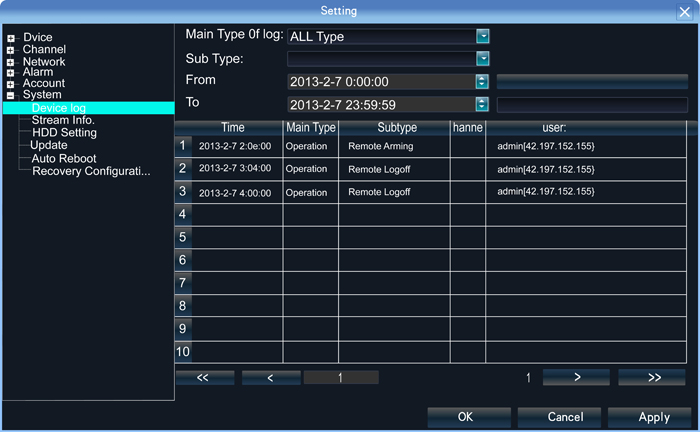700x432 pixels.
Task: Open Stream Info. under System
Action: click(x=63, y=120)
